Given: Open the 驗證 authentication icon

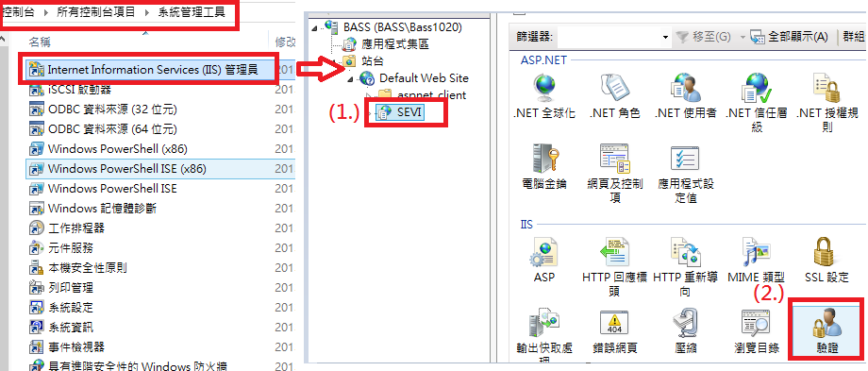Looking at the screenshot, I should pos(827,329).
